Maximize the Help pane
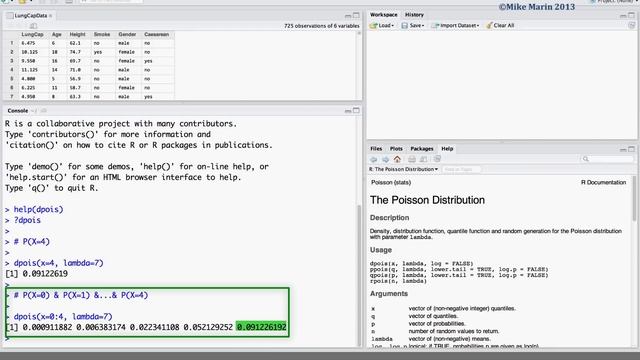This screenshot has height=360, width=640. pos(631,149)
